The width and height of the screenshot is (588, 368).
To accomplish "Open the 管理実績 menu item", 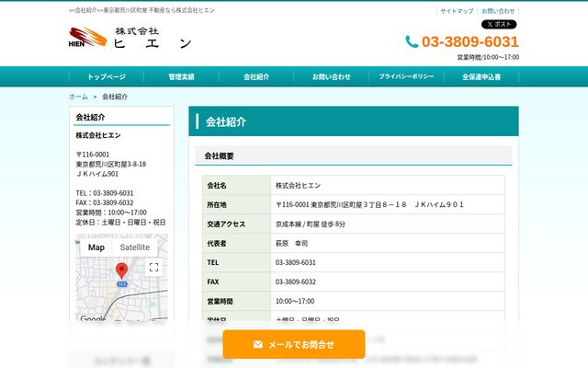I will coord(181,76).
